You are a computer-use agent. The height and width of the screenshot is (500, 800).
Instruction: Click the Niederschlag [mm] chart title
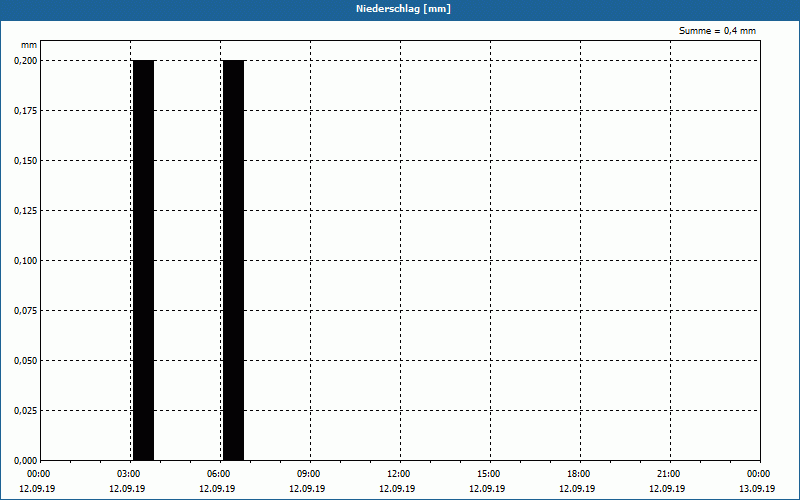(x=403, y=9)
